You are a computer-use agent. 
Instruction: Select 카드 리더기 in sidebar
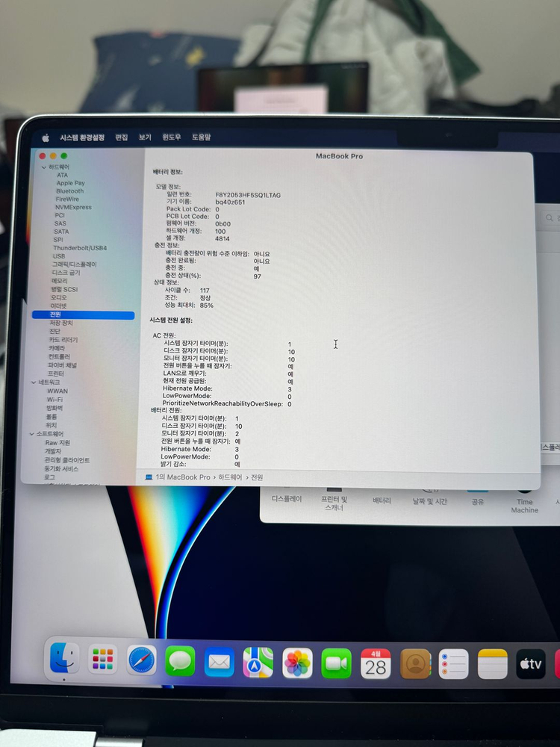coord(63,340)
